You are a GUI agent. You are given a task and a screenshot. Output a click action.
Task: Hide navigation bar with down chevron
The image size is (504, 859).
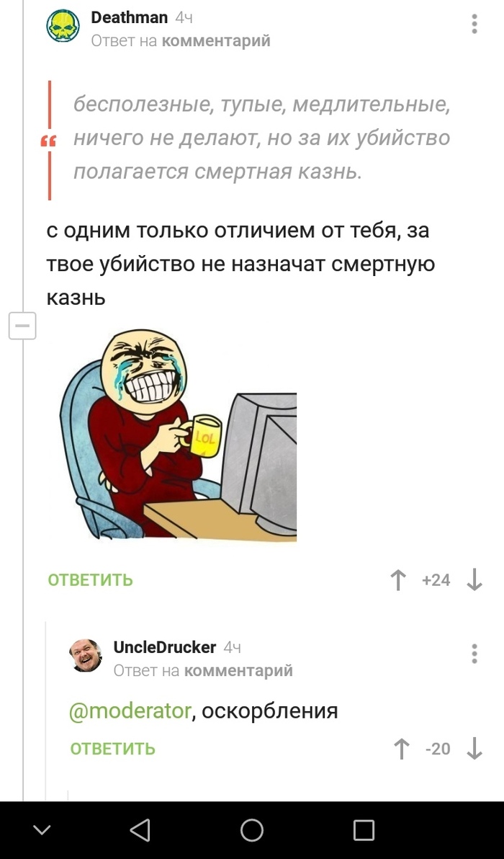pyautogui.click(x=42, y=830)
